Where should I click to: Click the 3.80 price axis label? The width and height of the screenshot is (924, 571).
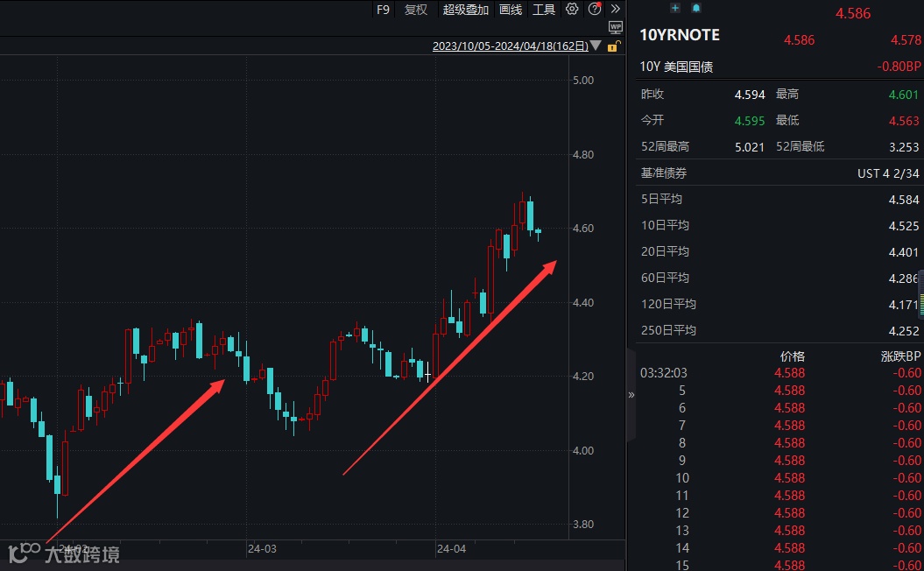(x=582, y=525)
